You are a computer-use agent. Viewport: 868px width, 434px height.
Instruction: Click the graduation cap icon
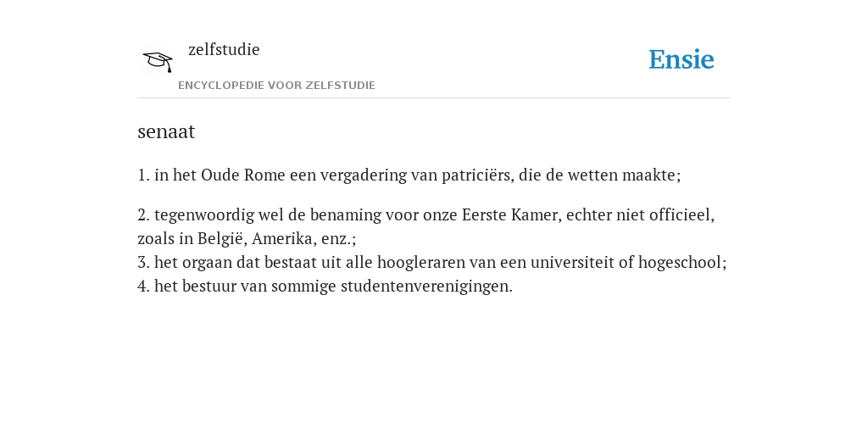pos(158,61)
